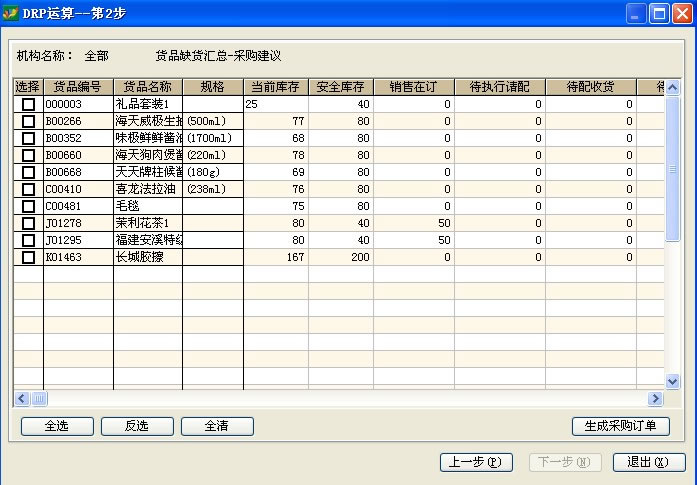Sort by the 货品编号 column header

[x=78, y=87]
